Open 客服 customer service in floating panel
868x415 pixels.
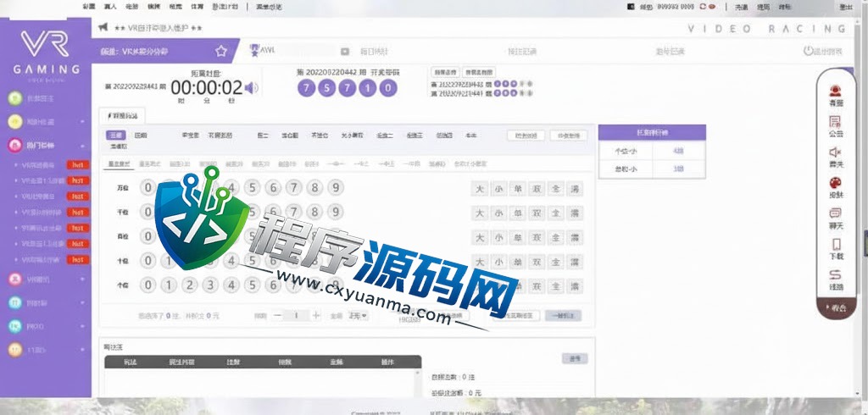(836, 96)
